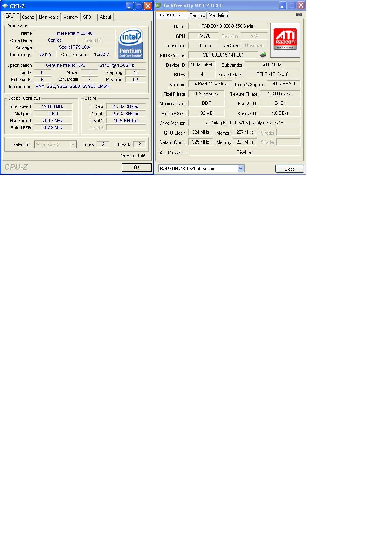Minimize the GPU-Z window
Image resolution: width=392 pixels, height=544 pixels.
point(282,6)
